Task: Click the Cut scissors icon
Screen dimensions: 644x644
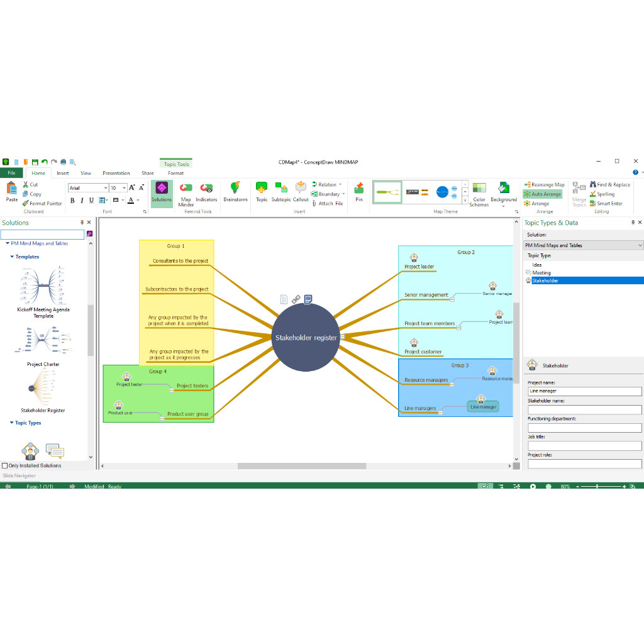Action: (x=25, y=185)
